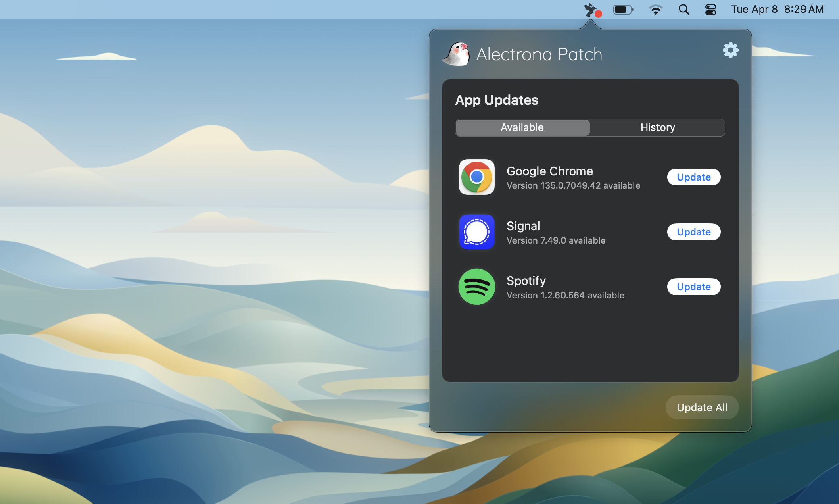Click the Update All button
Screen dimensions: 839x504
[701, 407]
